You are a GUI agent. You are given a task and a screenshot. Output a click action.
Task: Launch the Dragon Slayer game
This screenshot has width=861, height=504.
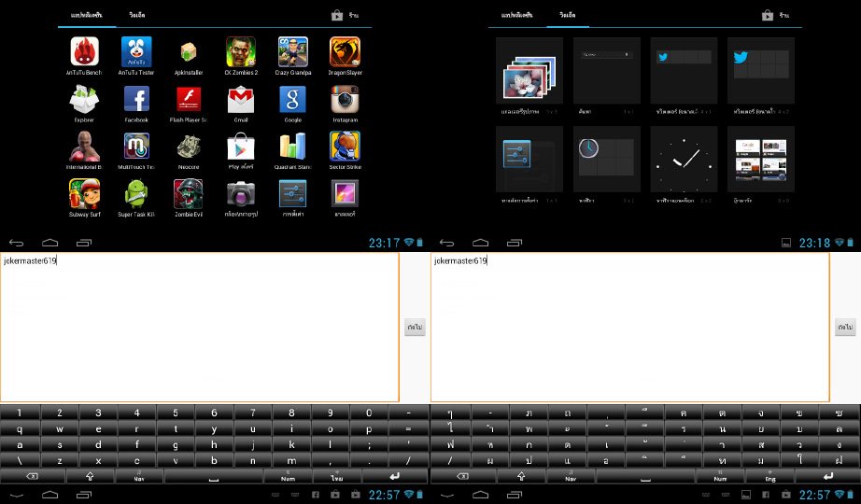coord(345,52)
